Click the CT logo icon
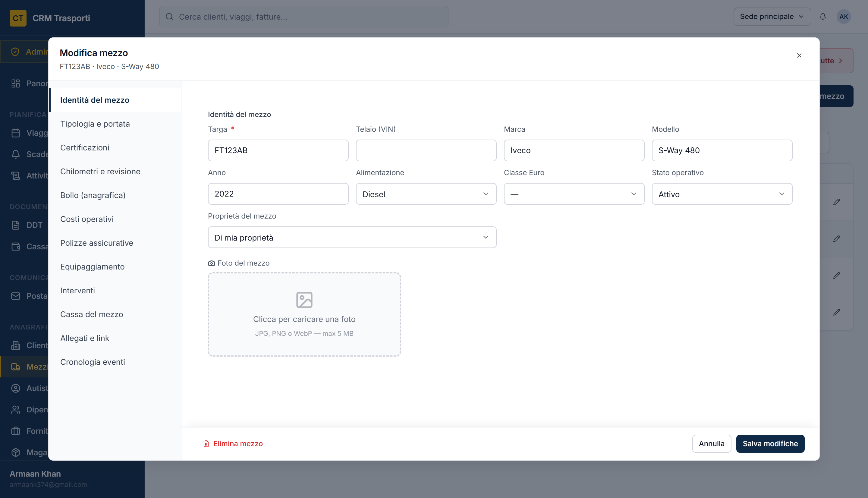Viewport: 868px width, 498px height. (x=18, y=18)
